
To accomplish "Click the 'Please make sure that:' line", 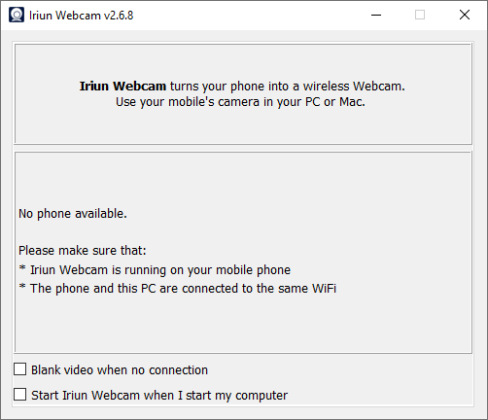I will coord(82,251).
